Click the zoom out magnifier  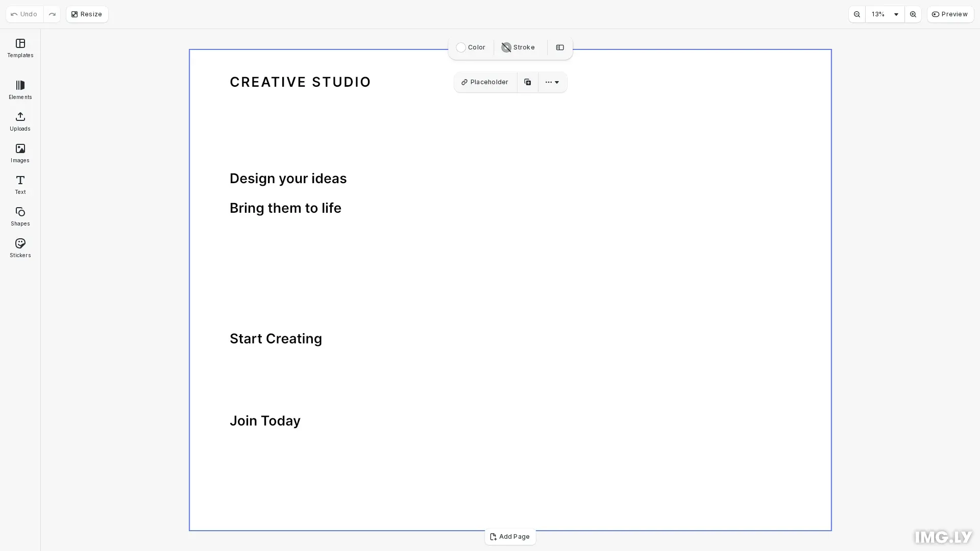(x=856, y=14)
